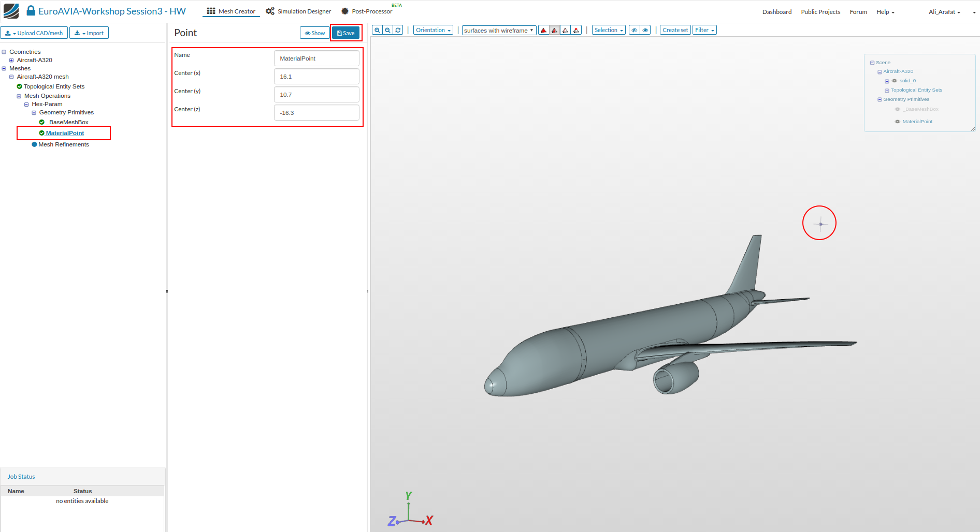Viewport: 980px width, 532px height.
Task: Collapse Geometry Primitives in the scene tree
Action: coord(880,100)
